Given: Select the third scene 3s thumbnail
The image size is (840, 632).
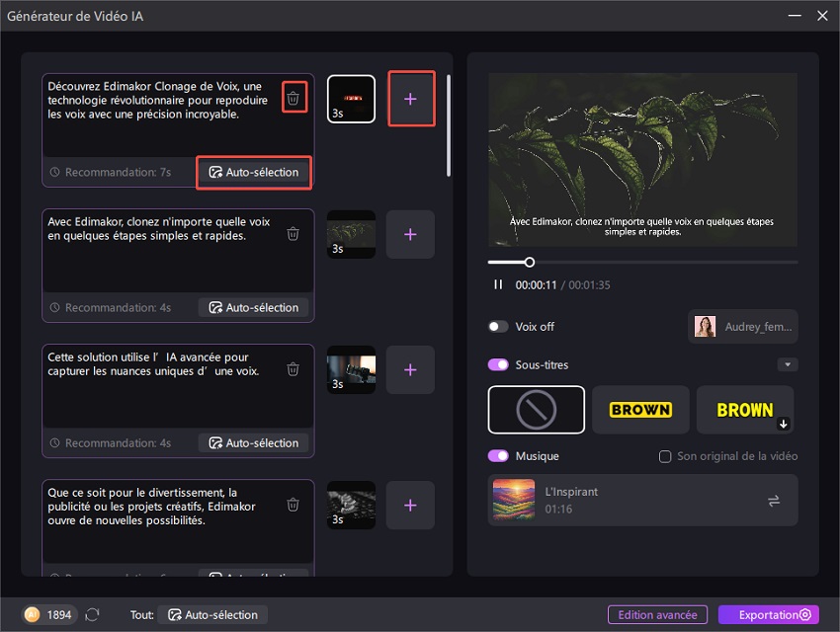Looking at the screenshot, I should 352,369.
